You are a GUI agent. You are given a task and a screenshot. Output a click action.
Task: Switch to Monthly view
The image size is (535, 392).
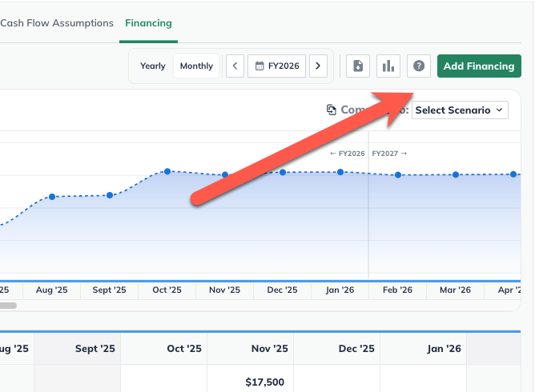[x=196, y=66]
